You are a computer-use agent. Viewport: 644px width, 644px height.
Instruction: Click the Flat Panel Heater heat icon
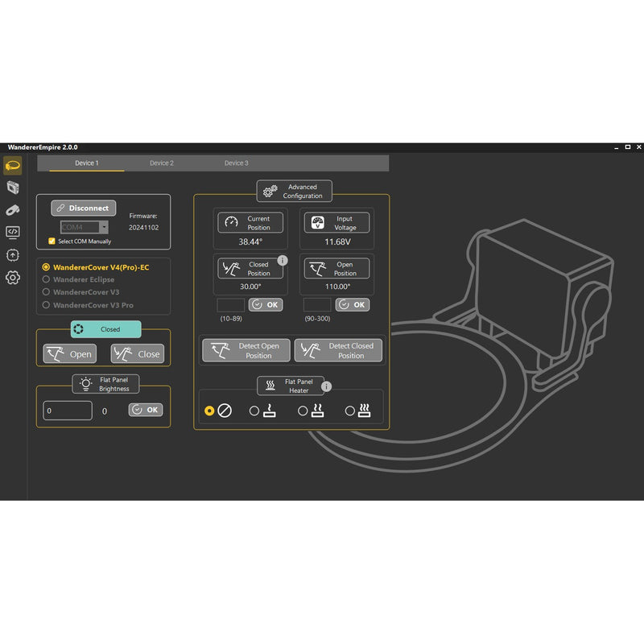point(270,386)
